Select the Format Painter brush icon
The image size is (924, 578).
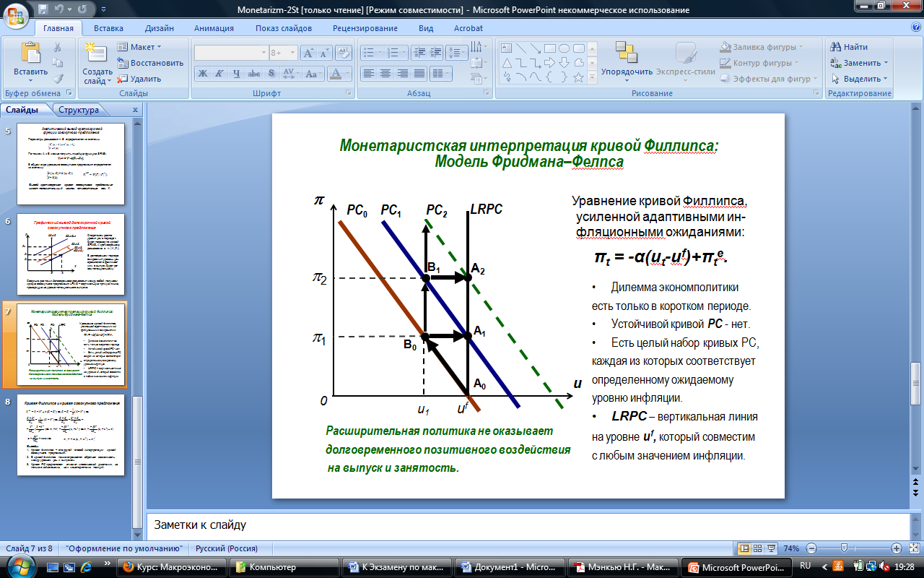(x=58, y=79)
